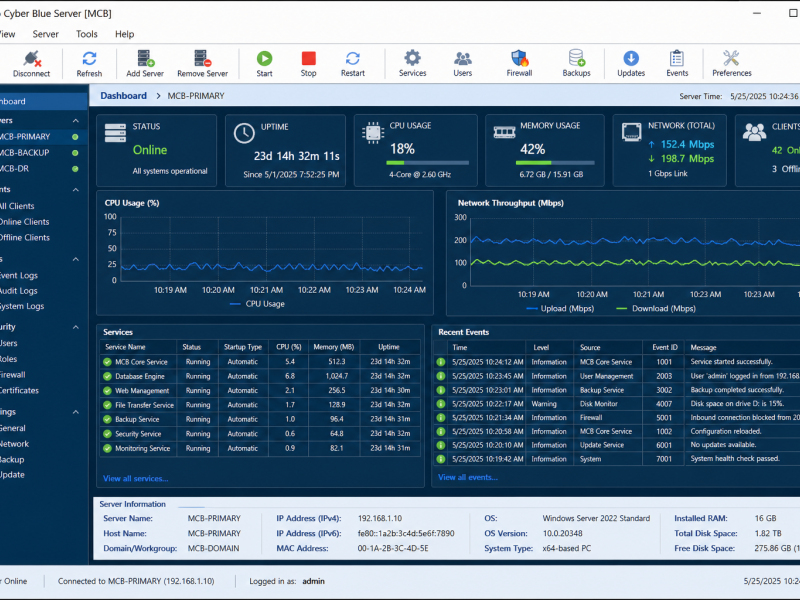This screenshot has width=800, height=600.
Task: Open Roles under Security
Action: [x=9, y=359]
